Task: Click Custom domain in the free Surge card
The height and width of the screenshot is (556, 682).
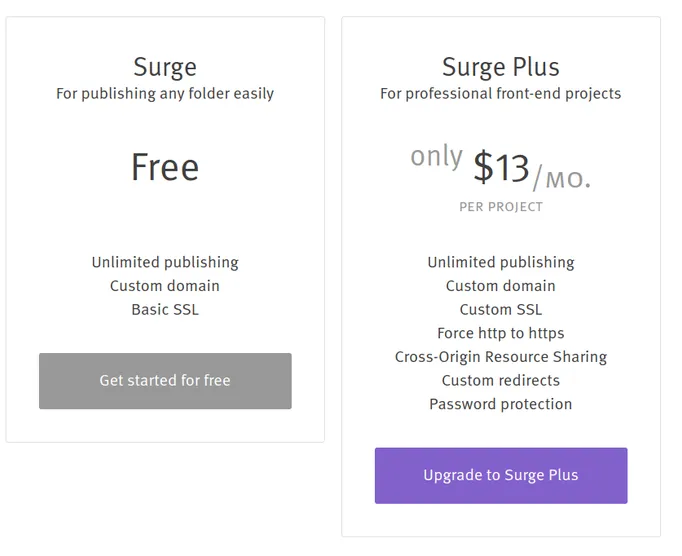Action: 165,286
